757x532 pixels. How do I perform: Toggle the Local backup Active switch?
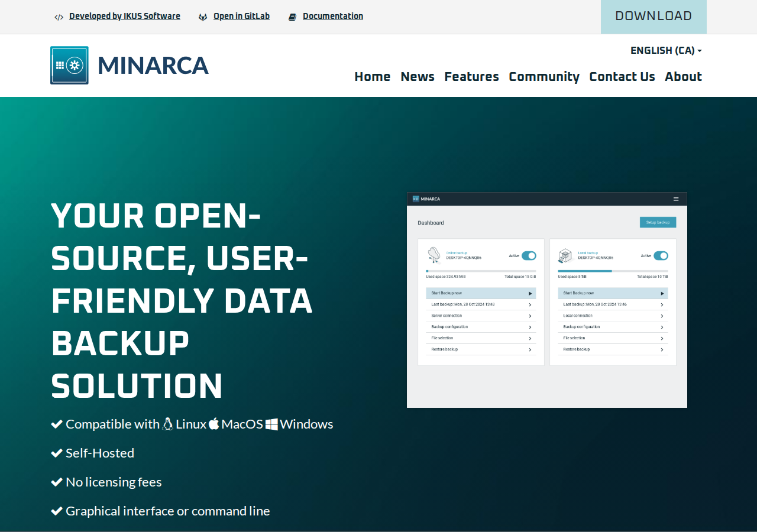661,256
